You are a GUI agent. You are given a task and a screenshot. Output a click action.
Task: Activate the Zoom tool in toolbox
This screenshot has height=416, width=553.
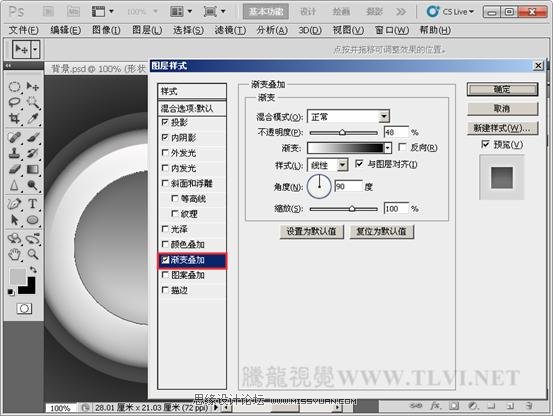[x=33, y=254]
